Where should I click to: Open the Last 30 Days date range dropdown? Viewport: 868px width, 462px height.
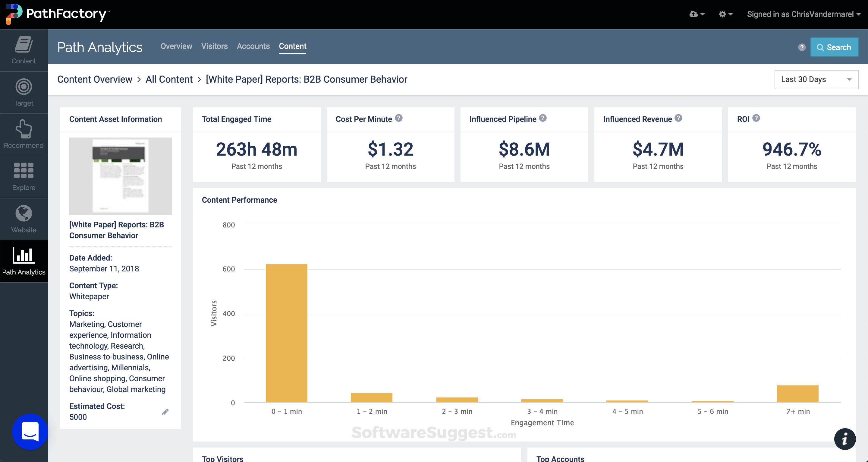(816, 79)
